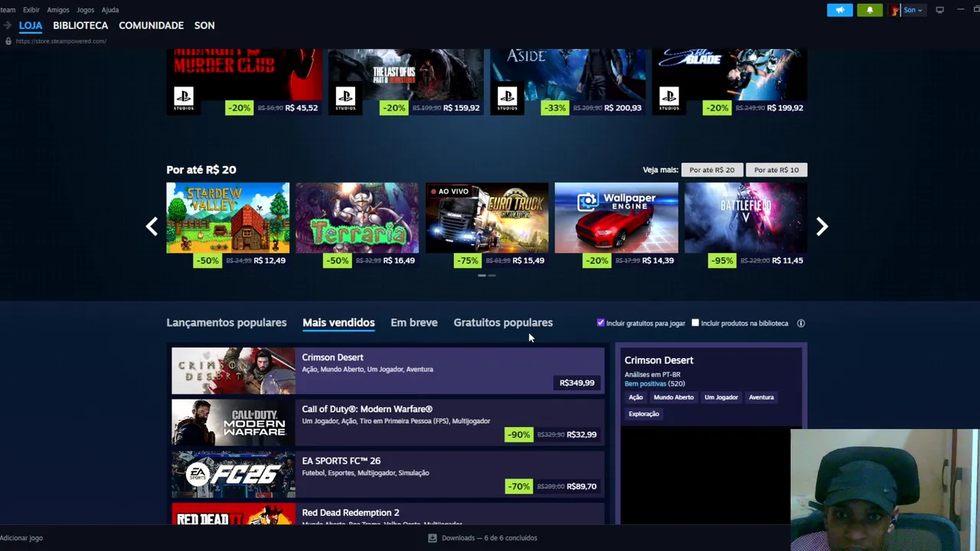The width and height of the screenshot is (980, 551).
Task: Open the Exibir menu
Action: pyautogui.click(x=31, y=10)
